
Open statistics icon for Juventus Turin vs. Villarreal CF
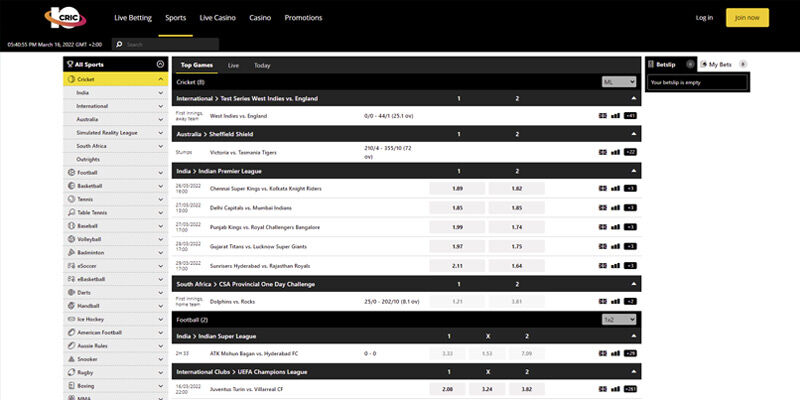[x=615, y=389]
